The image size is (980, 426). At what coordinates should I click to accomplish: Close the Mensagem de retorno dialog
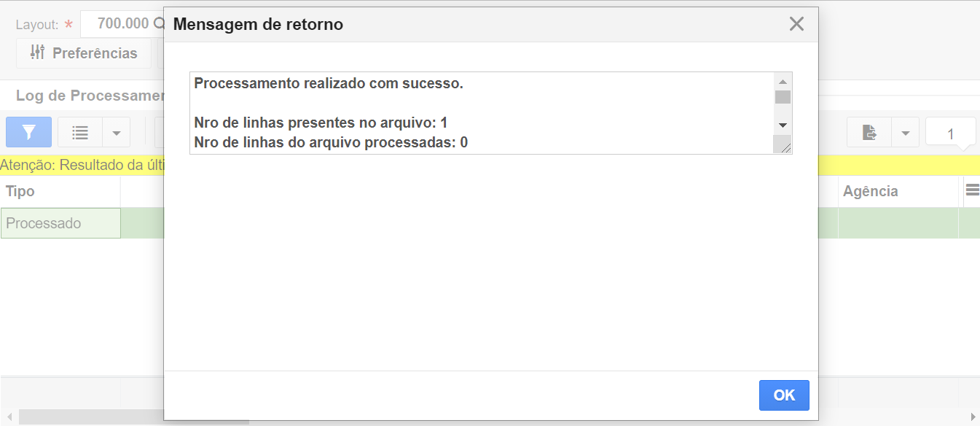[796, 24]
